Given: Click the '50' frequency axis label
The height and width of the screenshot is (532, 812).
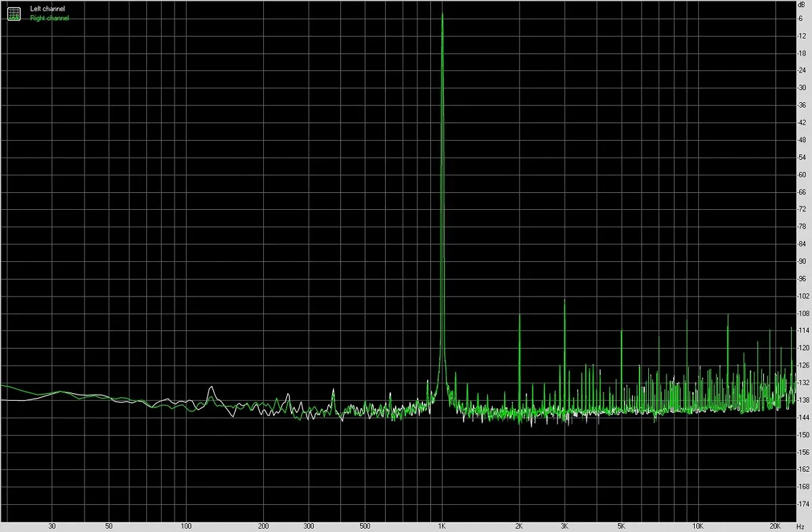Looking at the screenshot, I should click(x=109, y=526).
